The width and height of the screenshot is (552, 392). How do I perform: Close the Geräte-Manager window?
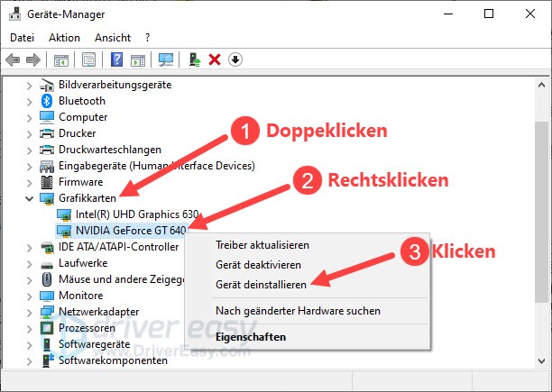[530, 14]
